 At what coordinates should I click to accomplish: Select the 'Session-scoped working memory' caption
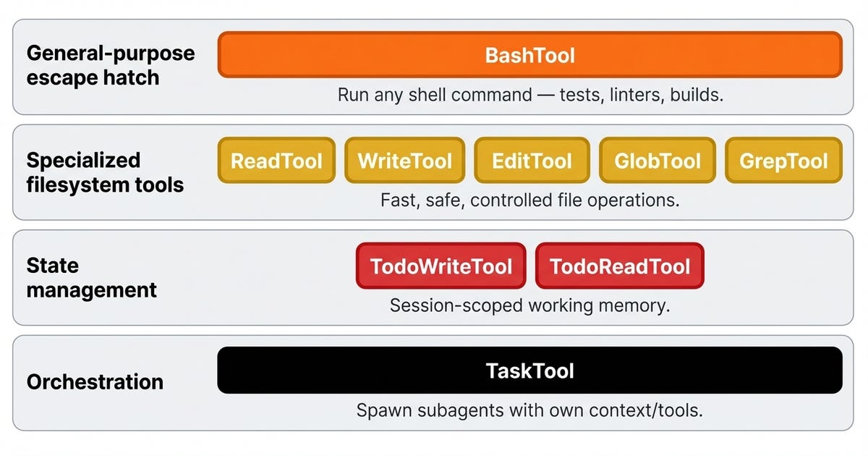pyautogui.click(x=530, y=305)
